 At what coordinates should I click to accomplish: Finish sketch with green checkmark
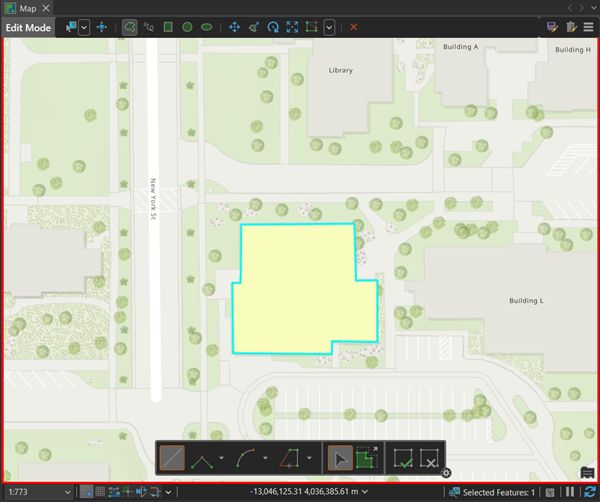(403, 458)
